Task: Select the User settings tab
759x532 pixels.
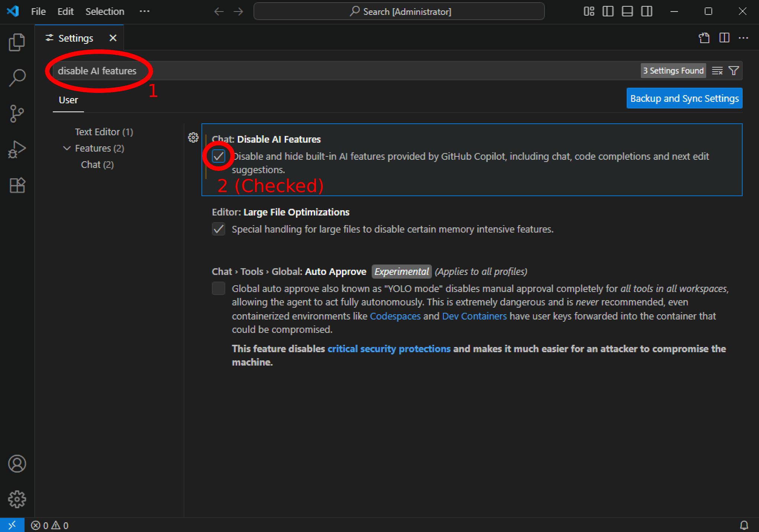Action: pos(68,100)
